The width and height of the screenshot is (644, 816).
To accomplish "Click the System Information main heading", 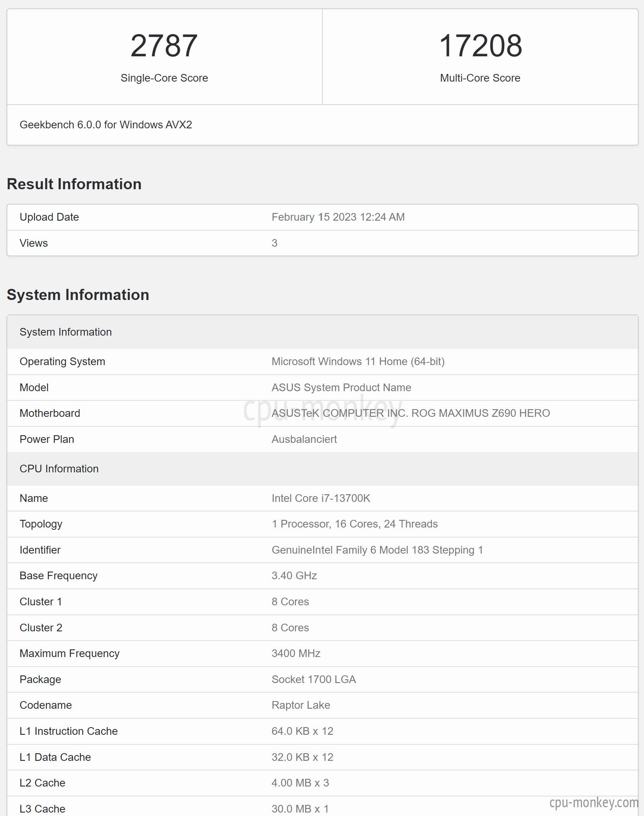I will 78,295.
